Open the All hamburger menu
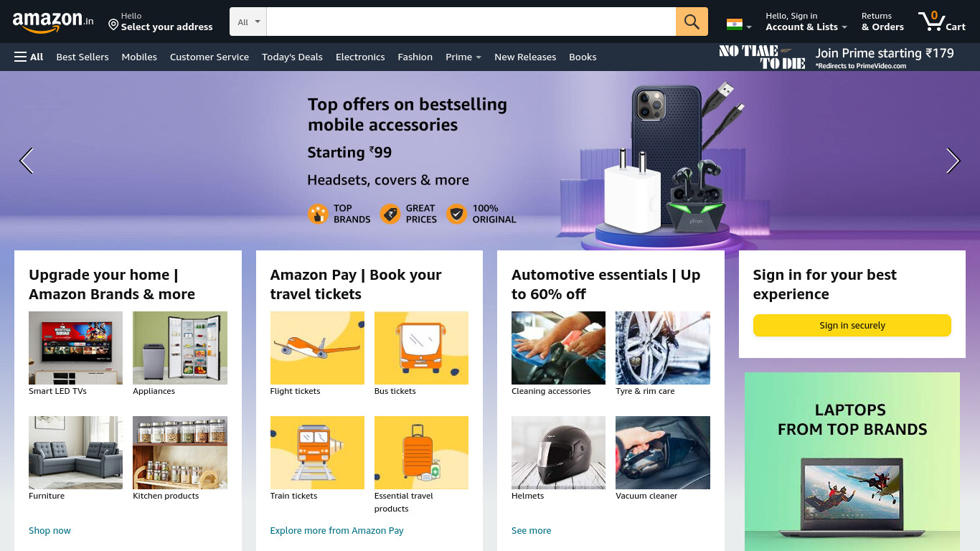Screen dimensions: 980x551 click(29, 57)
